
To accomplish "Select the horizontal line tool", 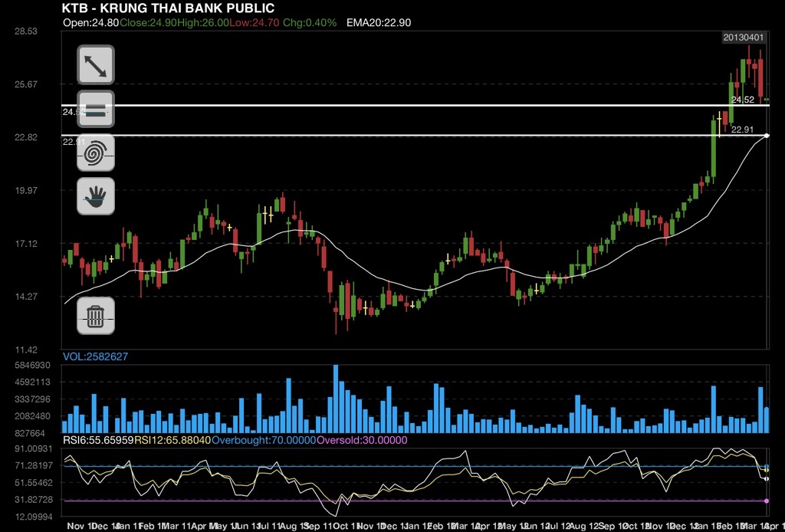I will click(x=96, y=109).
